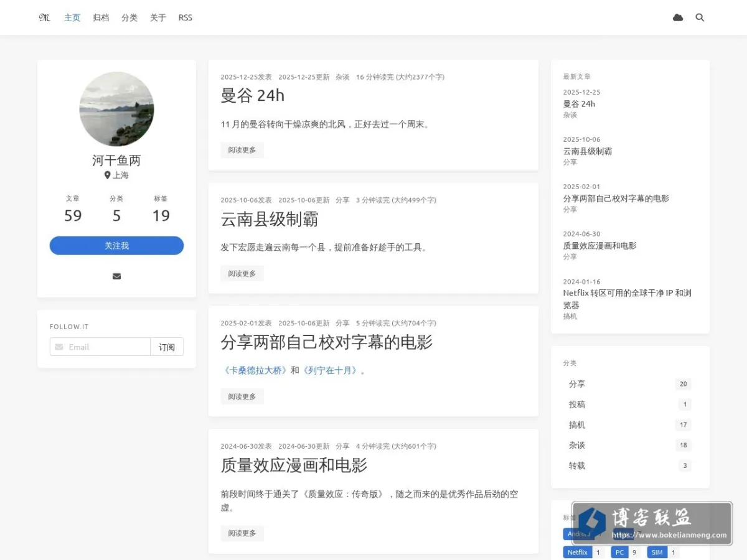Go to the 主页 nav item
747x560 pixels.
[72, 17]
